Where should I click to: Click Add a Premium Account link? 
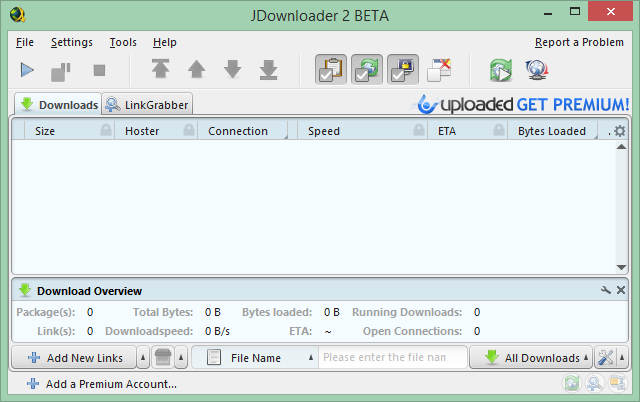click(102, 384)
